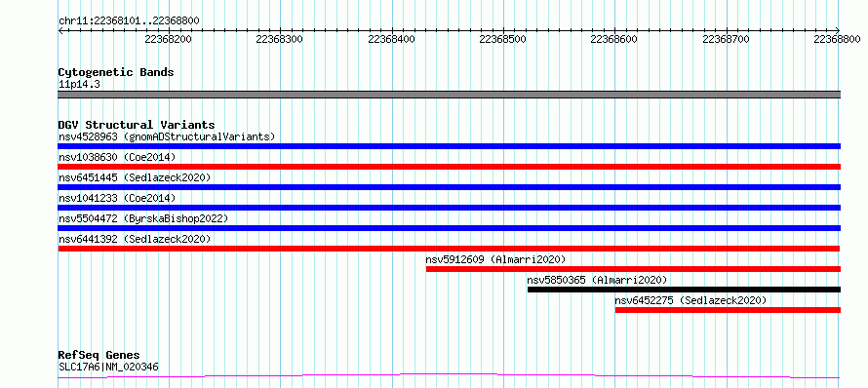
Task: Click the red nsv5912609 variant bar
Action: coord(633,269)
